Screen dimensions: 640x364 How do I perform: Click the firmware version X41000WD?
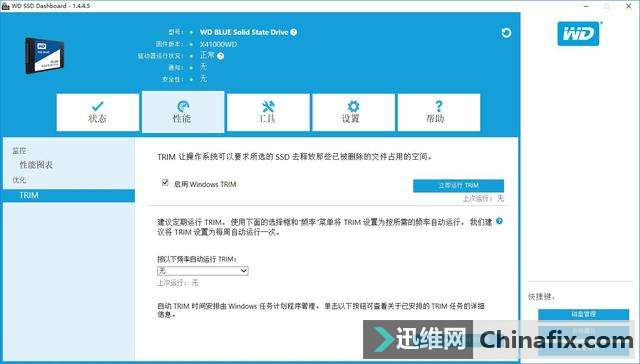click(218, 44)
